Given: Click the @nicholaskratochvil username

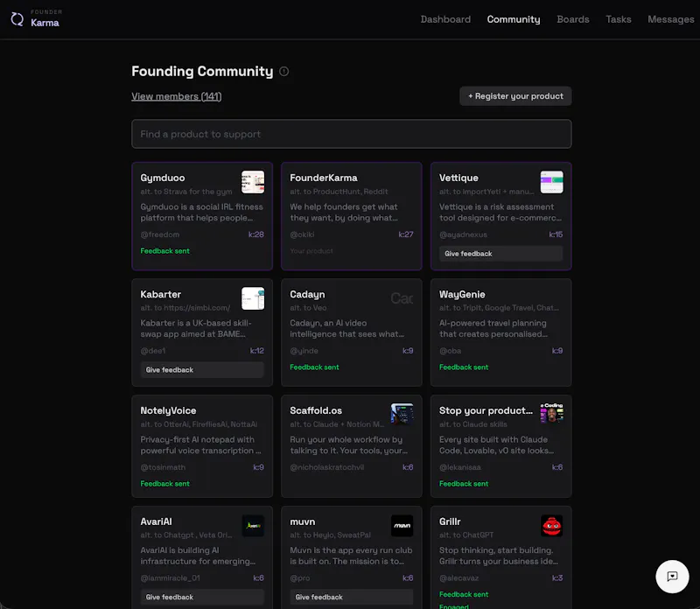Looking at the screenshot, I should coord(326,467).
